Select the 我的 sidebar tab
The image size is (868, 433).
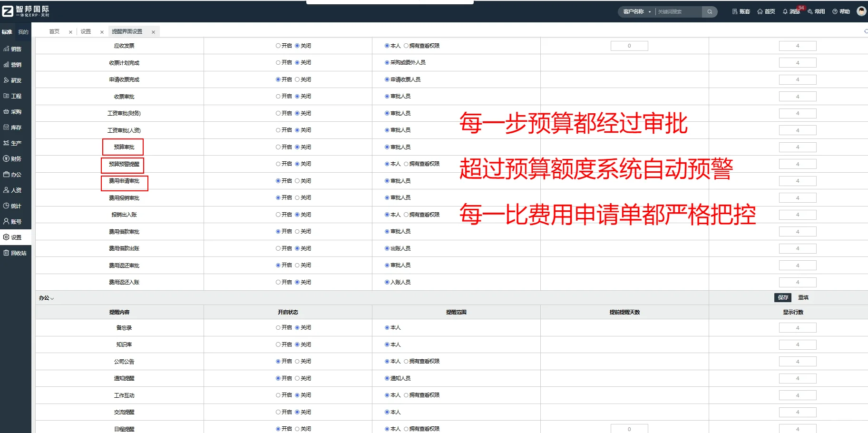click(x=23, y=32)
